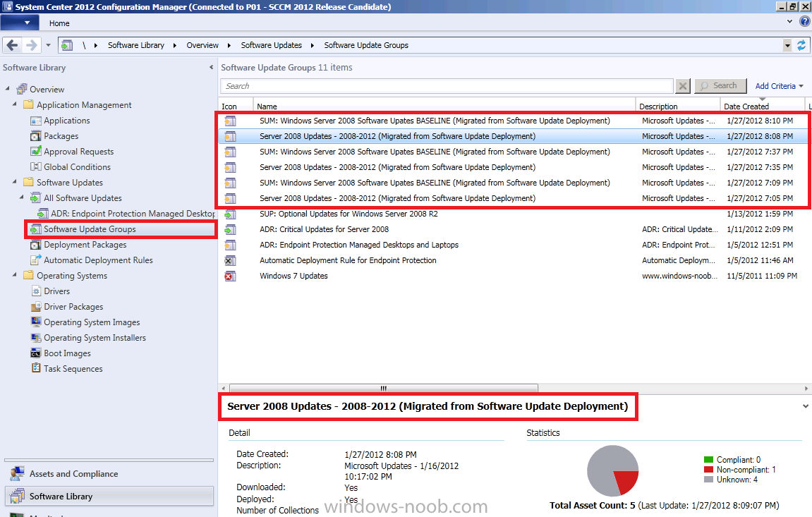This screenshot has width=812, height=517.
Task: Open the Deployment Packages node
Action: point(85,245)
